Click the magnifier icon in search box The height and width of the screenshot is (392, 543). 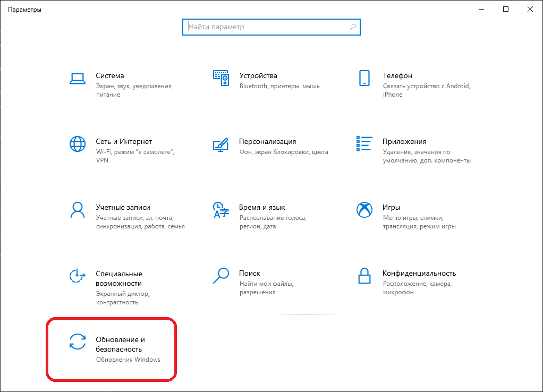pyautogui.click(x=353, y=27)
